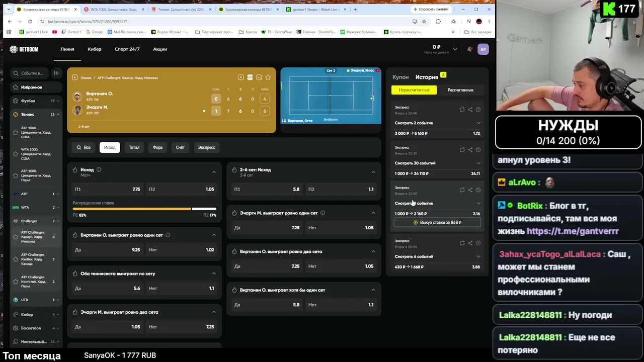Collapse the Challenger category in the sidebar
644x362 pixels.
point(58,221)
